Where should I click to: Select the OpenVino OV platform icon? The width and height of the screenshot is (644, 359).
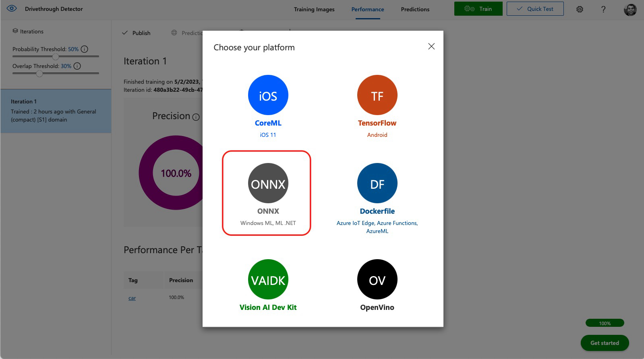pyautogui.click(x=377, y=279)
